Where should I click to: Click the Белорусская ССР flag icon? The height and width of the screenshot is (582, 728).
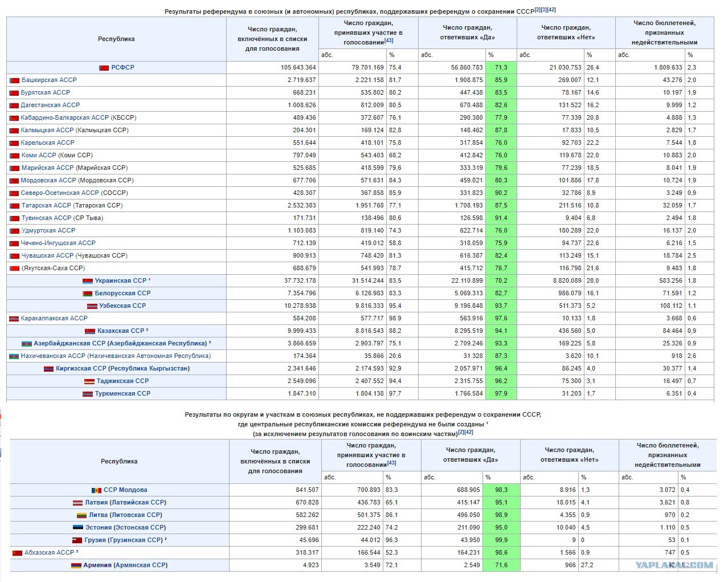[x=88, y=294]
